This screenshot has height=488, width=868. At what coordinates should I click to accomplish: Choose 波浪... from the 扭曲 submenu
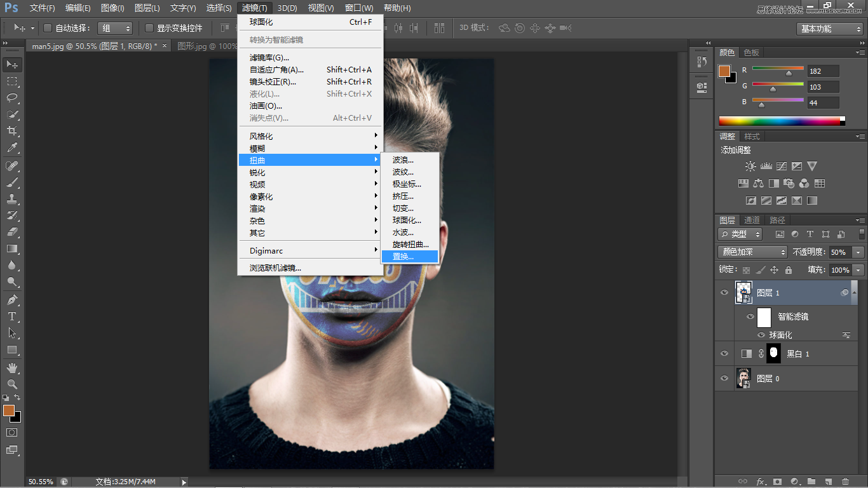click(409, 160)
